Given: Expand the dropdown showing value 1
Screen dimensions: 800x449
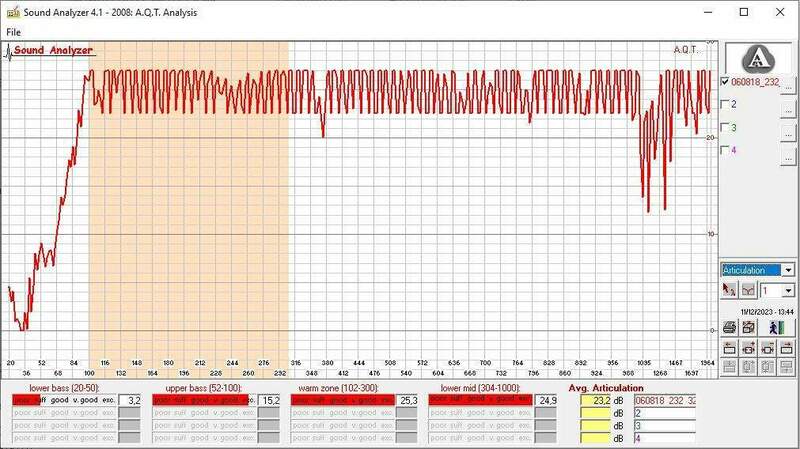Looking at the screenshot, I should pyautogui.click(x=788, y=290).
